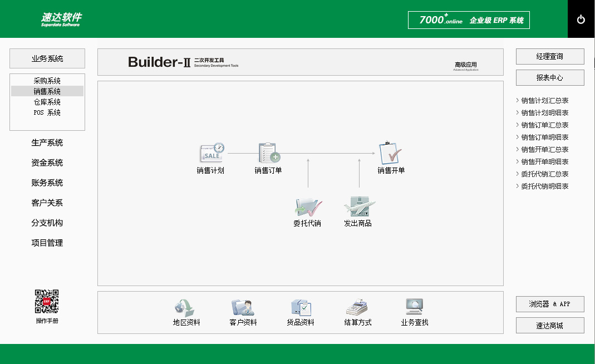Open the 销售计划 sales plan icon

[x=211, y=154]
